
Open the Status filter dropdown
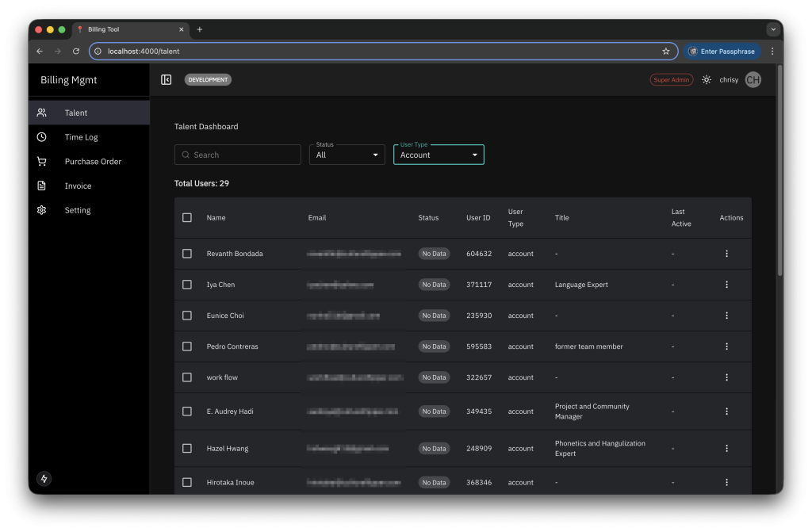(347, 155)
